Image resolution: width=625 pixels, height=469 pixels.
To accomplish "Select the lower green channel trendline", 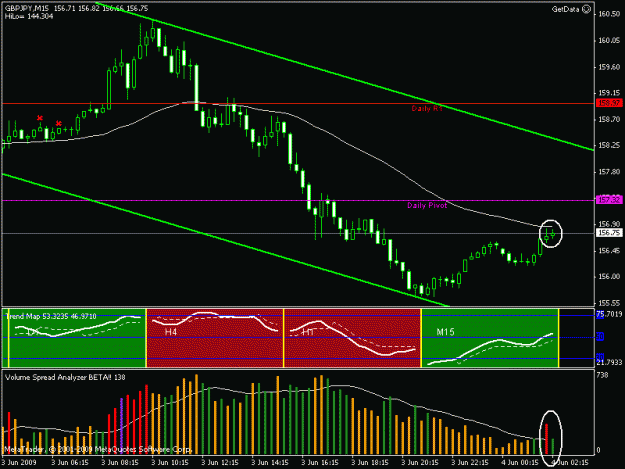I will 226,240.
